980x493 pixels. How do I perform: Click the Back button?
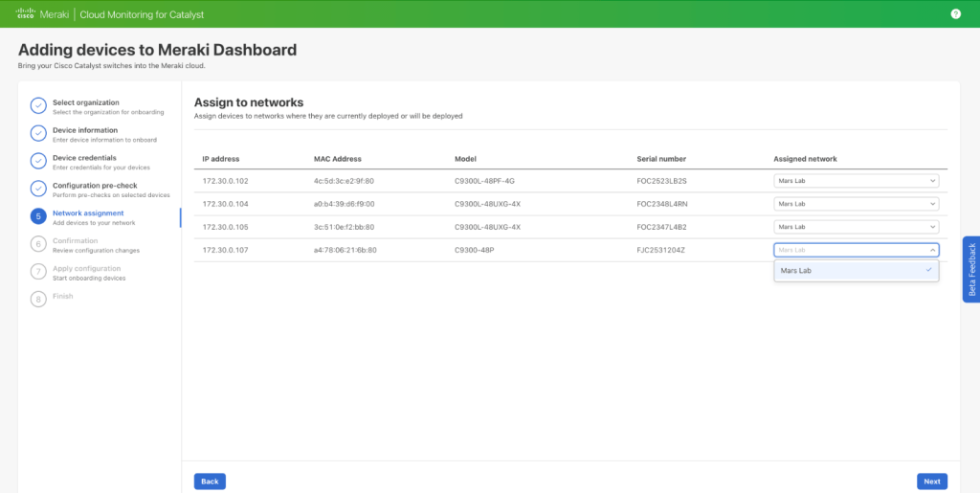(x=210, y=482)
